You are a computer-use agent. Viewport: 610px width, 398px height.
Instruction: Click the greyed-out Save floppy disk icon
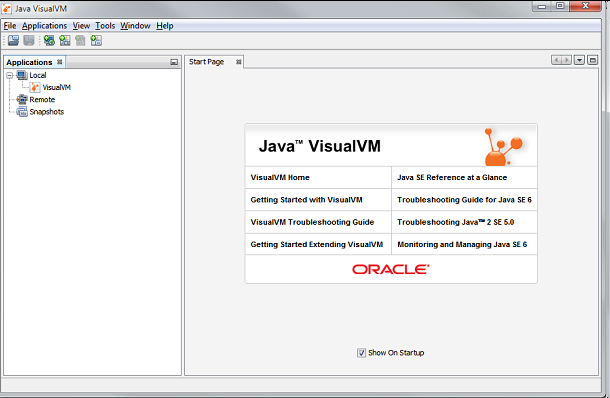pyautogui.click(x=29, y=40)
